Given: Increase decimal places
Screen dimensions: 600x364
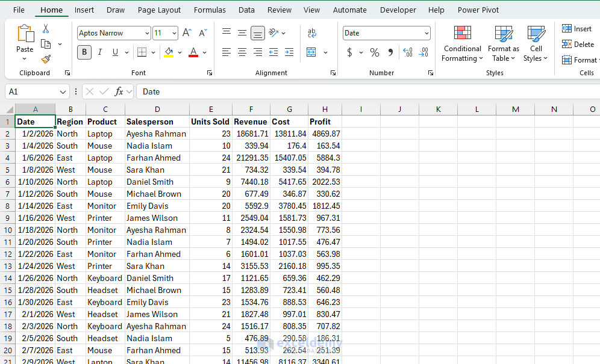Looking at the screenshot, I should tap(408, 52).
